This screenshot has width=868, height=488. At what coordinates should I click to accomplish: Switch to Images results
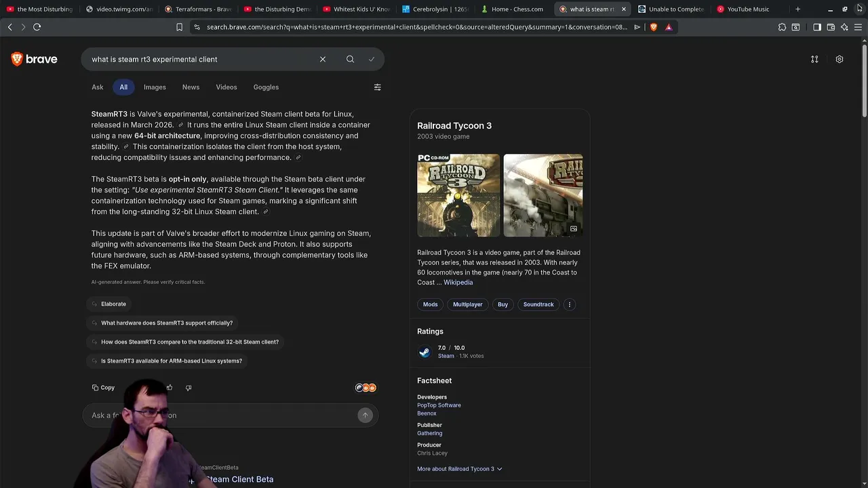coord(155,87)
